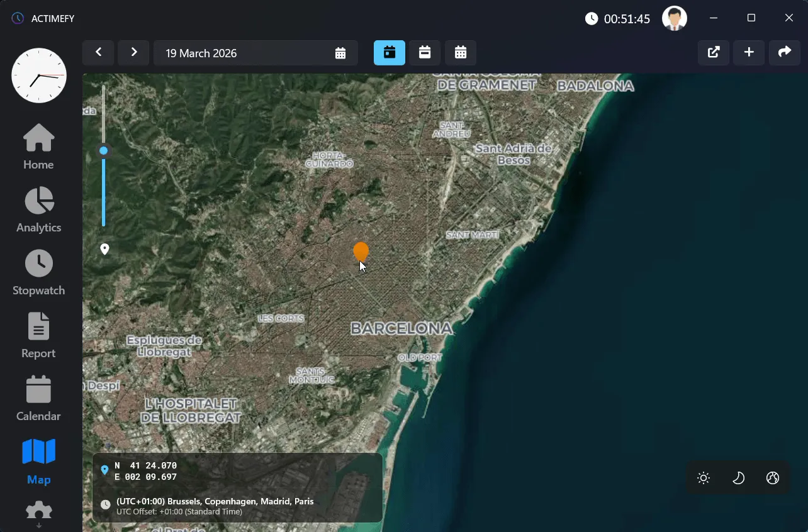Switch map to light sun mode
This screenshot has height=532, width=808.
pyautogui.click(x=704, y=478)
